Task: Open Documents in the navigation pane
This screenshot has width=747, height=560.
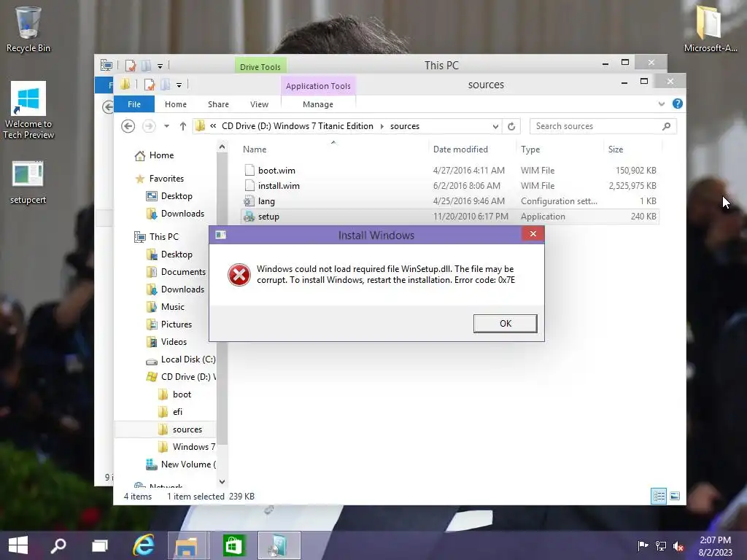Action: pos(183,272)
